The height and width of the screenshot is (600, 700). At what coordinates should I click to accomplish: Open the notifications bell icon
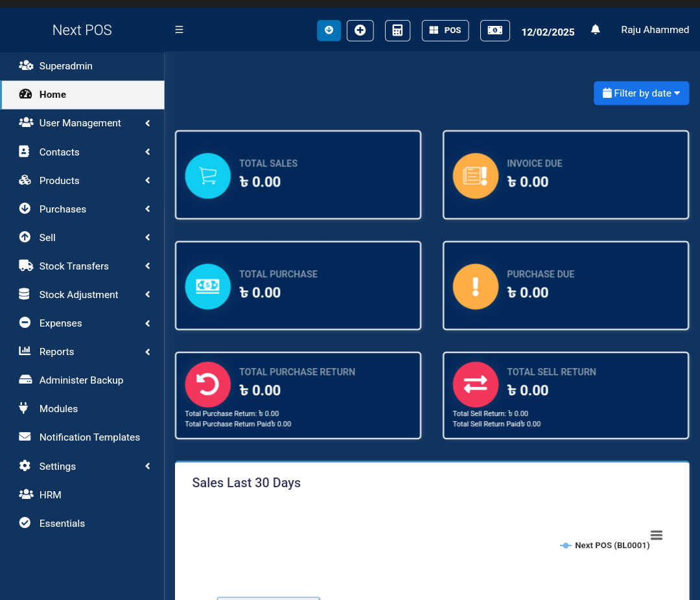[x=595, y=30]
